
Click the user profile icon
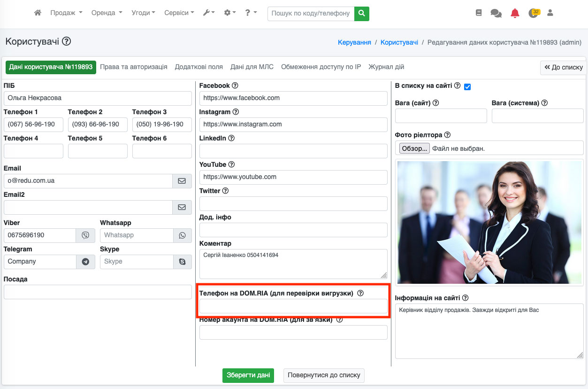click(550, 13)
